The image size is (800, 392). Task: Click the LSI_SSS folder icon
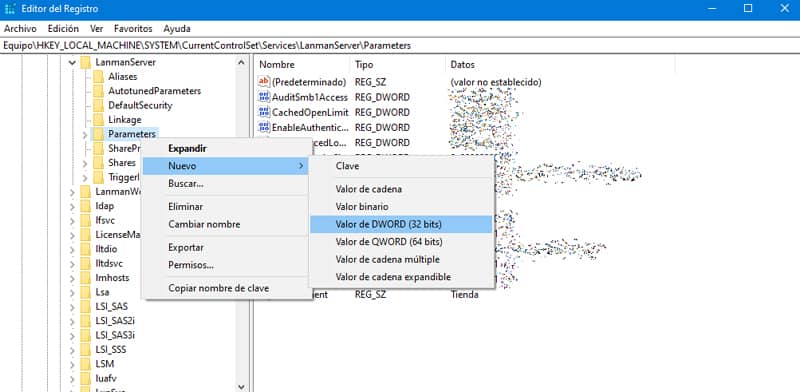tap(86, 350)
